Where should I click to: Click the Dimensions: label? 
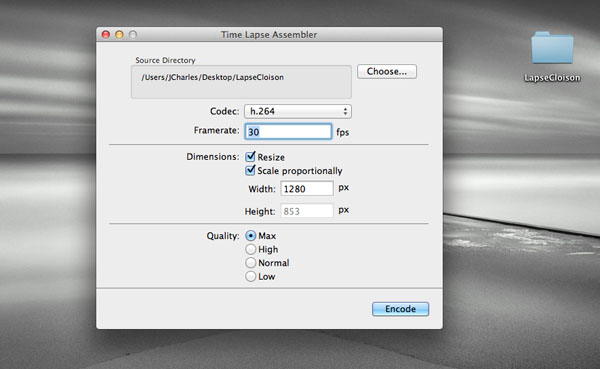point(213,157)
